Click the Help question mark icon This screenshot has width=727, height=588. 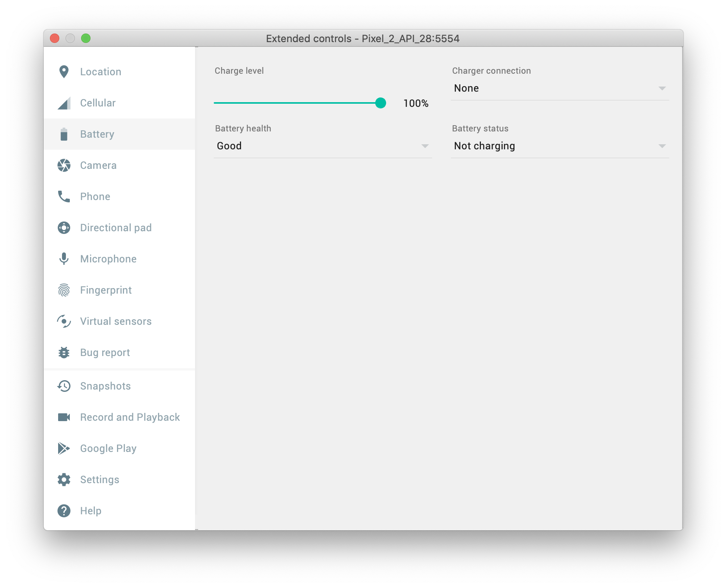click(x=64, y=511)
